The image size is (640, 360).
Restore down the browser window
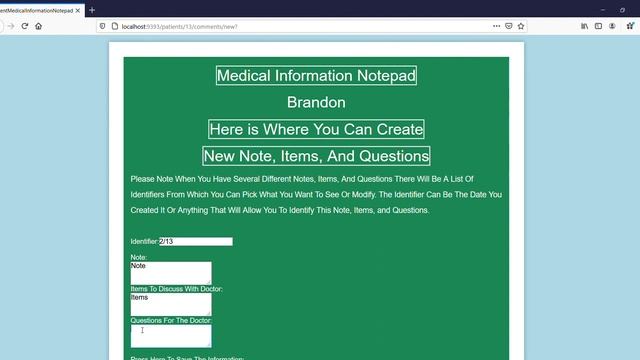pos(622,10)
